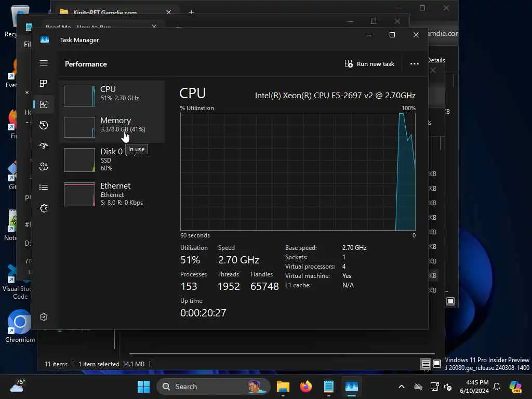The image size is (532, 399).
Task: Click the network status tray icon
Action: [x=434, y=387]
